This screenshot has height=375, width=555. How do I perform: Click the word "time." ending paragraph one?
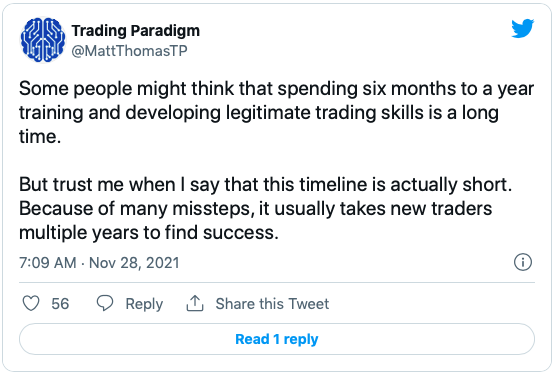click(40, 137)
